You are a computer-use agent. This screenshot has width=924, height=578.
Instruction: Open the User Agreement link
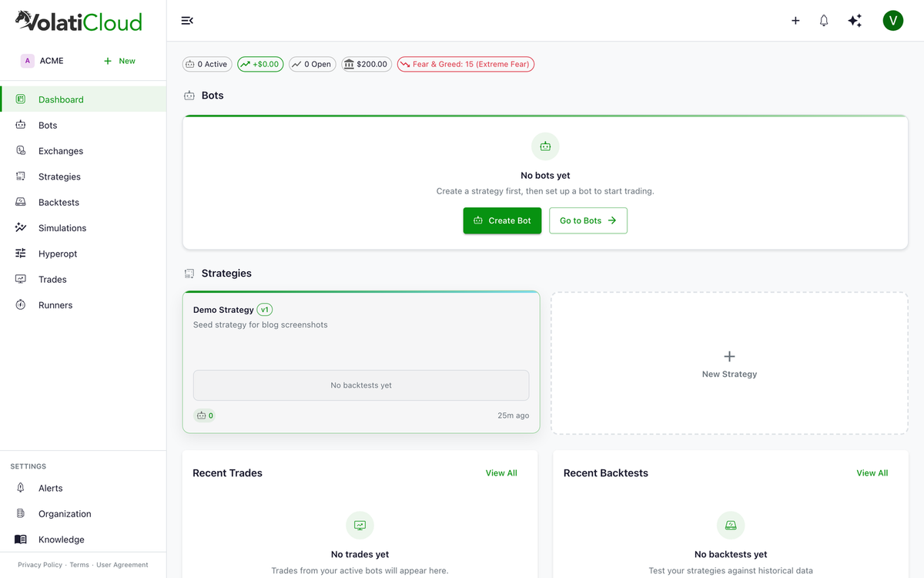(122, 565)
